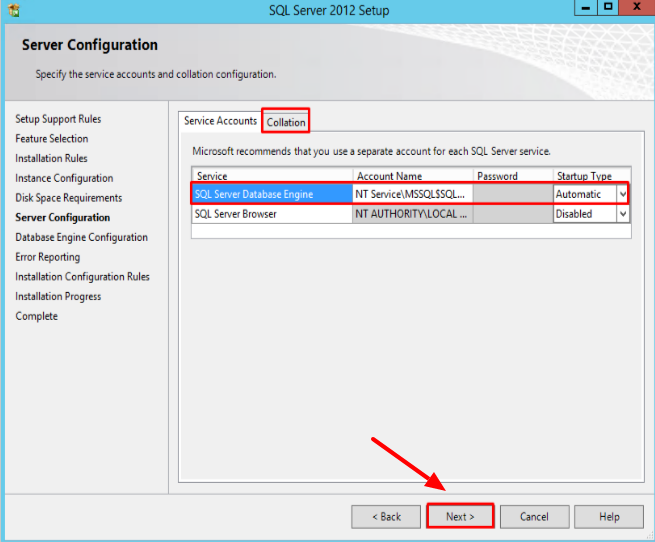Go back with the Back button
This screenshot has width=655, height=542.
point(386,517)
